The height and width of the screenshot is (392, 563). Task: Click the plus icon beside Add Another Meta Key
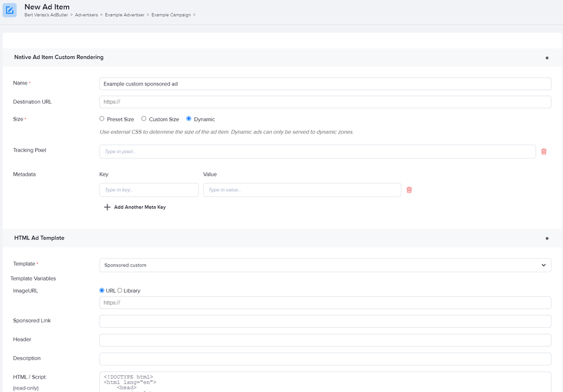107,207
